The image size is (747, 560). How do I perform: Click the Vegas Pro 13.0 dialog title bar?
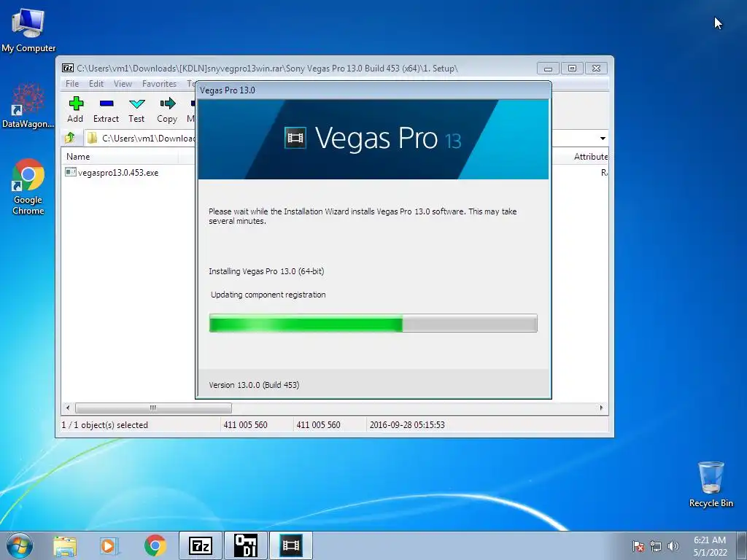[x=373, y=90]
